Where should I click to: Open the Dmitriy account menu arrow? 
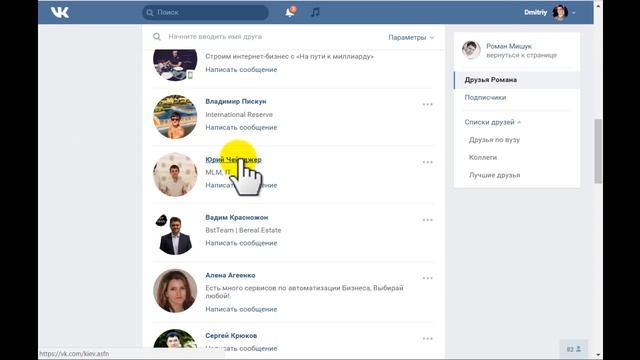574,13
